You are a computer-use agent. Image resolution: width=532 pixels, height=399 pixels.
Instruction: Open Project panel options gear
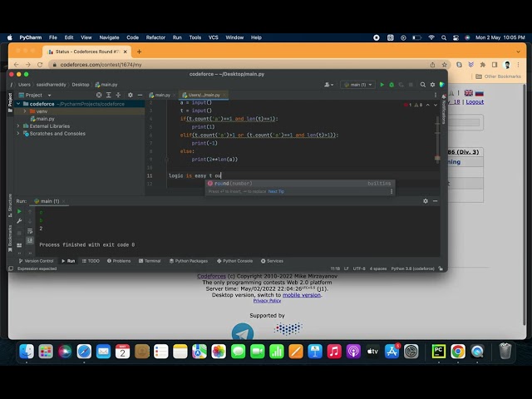[131, 95]
